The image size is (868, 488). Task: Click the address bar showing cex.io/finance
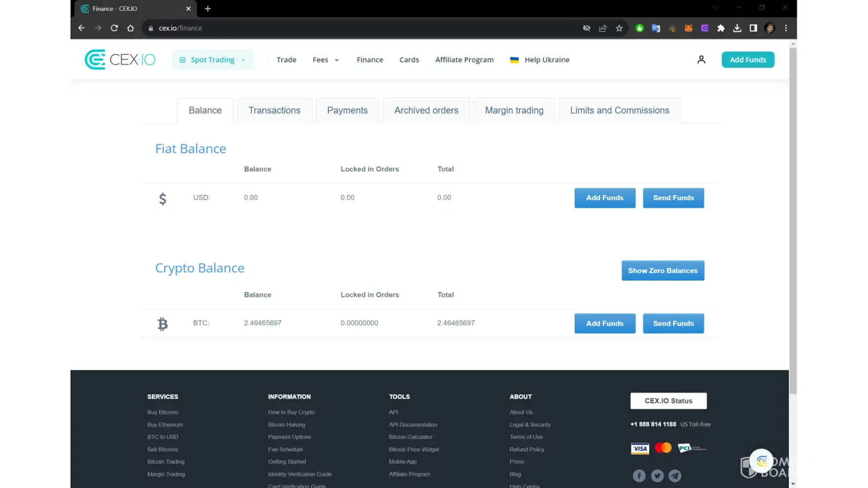point(342,28)
